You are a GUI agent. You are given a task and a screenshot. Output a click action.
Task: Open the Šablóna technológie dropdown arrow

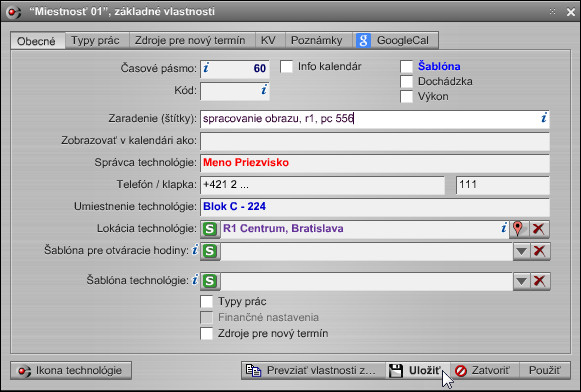(x=522, y=281)
